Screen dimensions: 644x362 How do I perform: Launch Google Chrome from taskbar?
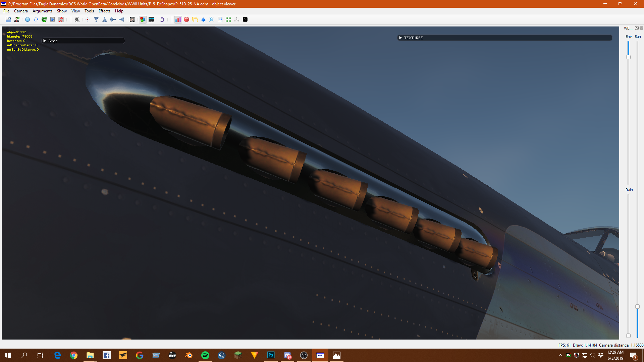74,355
